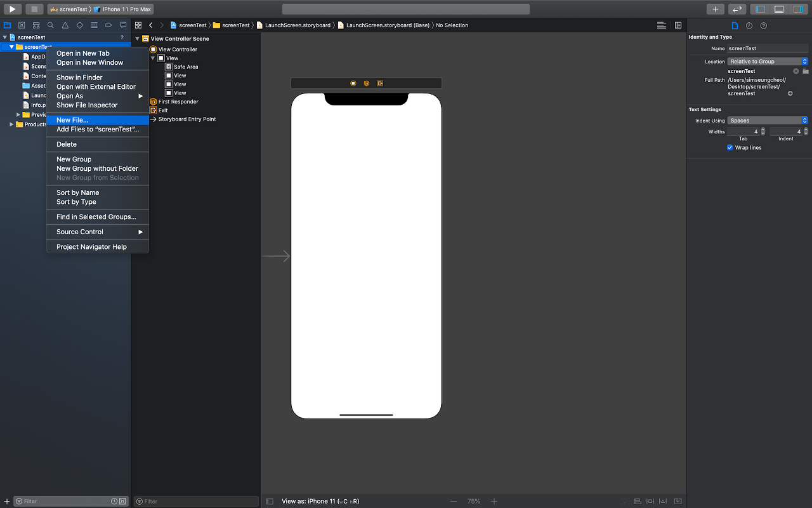This screenshot has height=508, width=812.
Task: Open the Symbol navigator
Action: pos(36,25)
